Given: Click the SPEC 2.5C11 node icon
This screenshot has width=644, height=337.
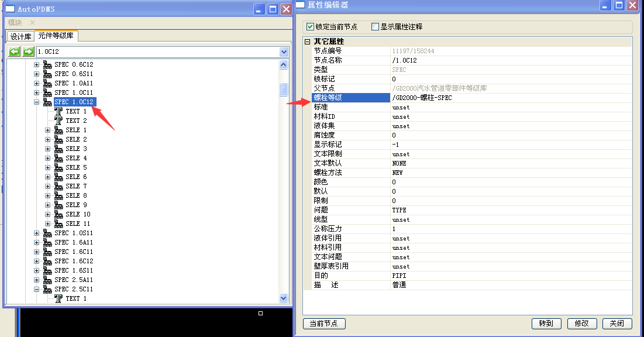Looking at the screenshot, I should [47, 290].
